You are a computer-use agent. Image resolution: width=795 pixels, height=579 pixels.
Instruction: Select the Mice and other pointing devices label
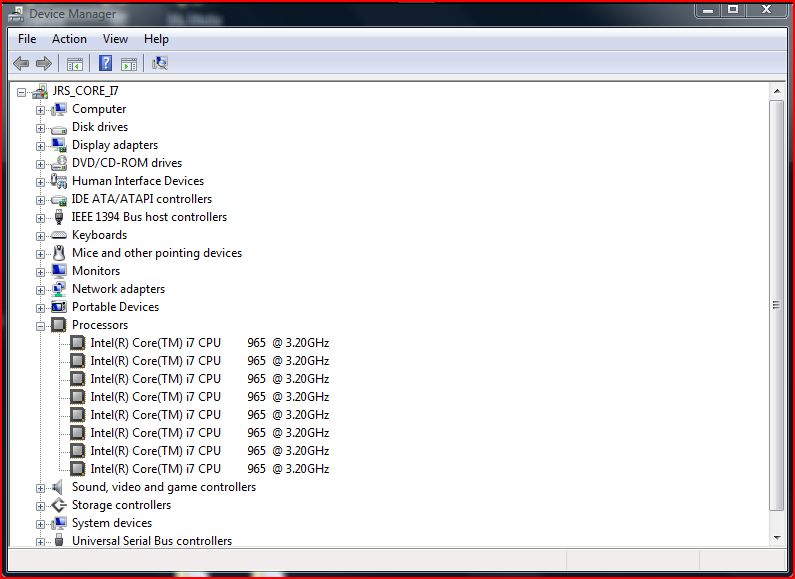coord(157,253)
